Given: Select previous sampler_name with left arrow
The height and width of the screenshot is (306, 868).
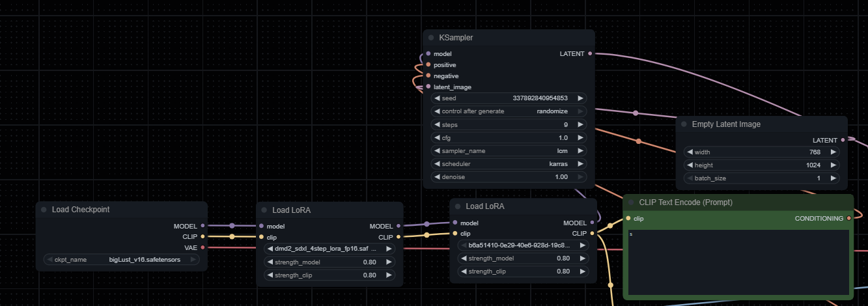Looking at the screenshot, I should tap(438, 151).
